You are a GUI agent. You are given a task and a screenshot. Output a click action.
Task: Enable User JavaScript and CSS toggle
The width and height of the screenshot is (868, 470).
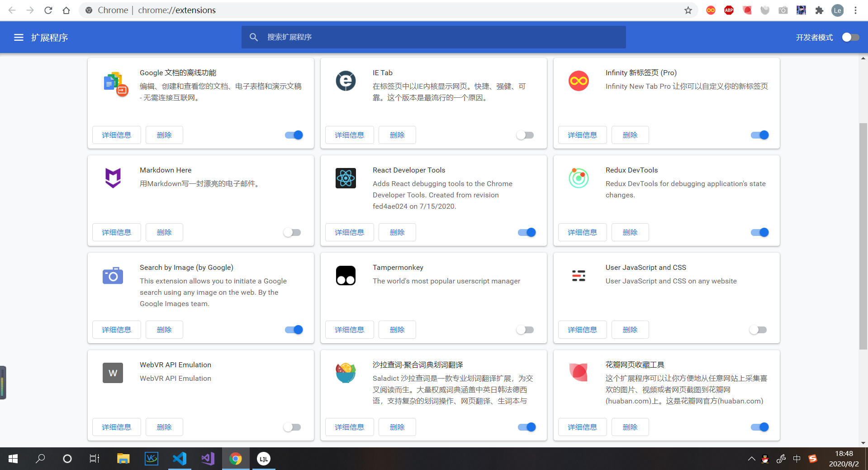758,330
